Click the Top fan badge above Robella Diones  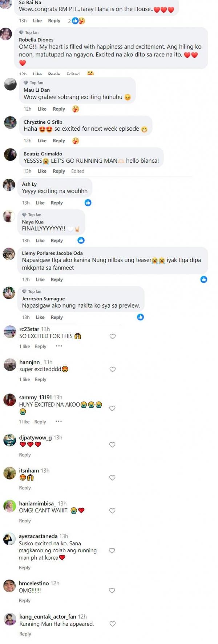click(x=29, y=32)
